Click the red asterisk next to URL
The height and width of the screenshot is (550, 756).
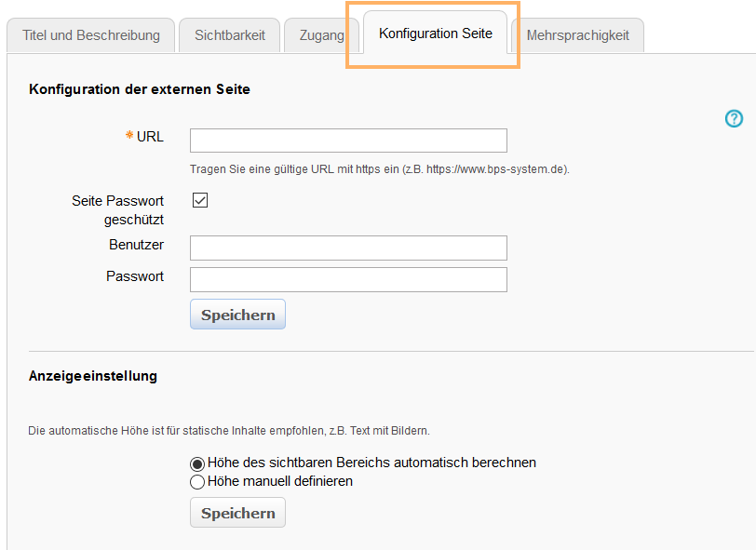(x=131, y=136)
